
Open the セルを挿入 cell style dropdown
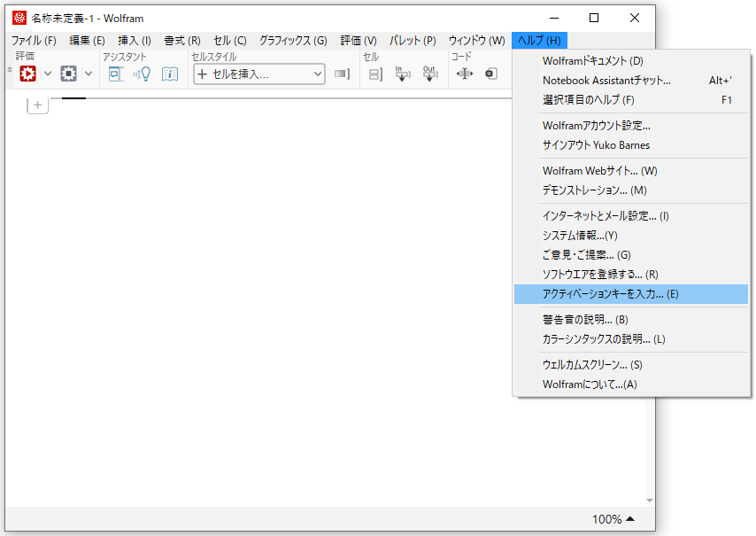click(258, 74)
